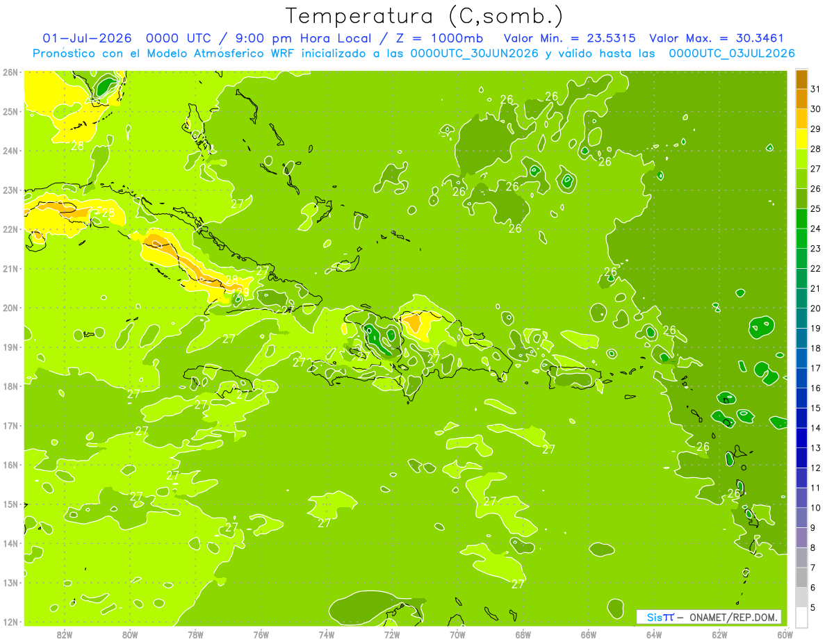The image size is (834, 644).
Task: Click the longitude axis label 72W
Action: (392, 634)
